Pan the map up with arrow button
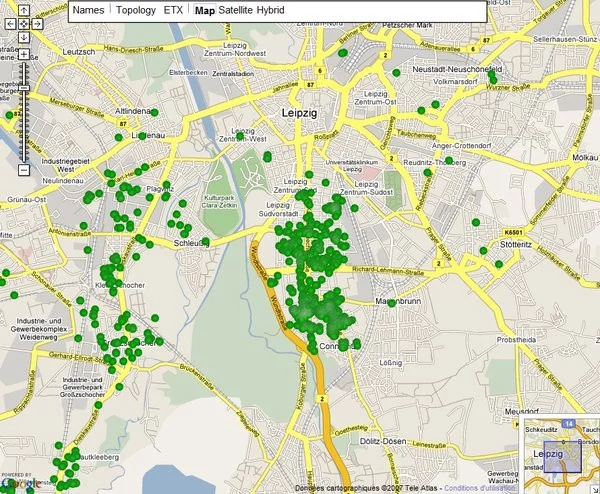The width and height of the screenshot is (600, 494). pyautogui.click(x=24, y=10)
